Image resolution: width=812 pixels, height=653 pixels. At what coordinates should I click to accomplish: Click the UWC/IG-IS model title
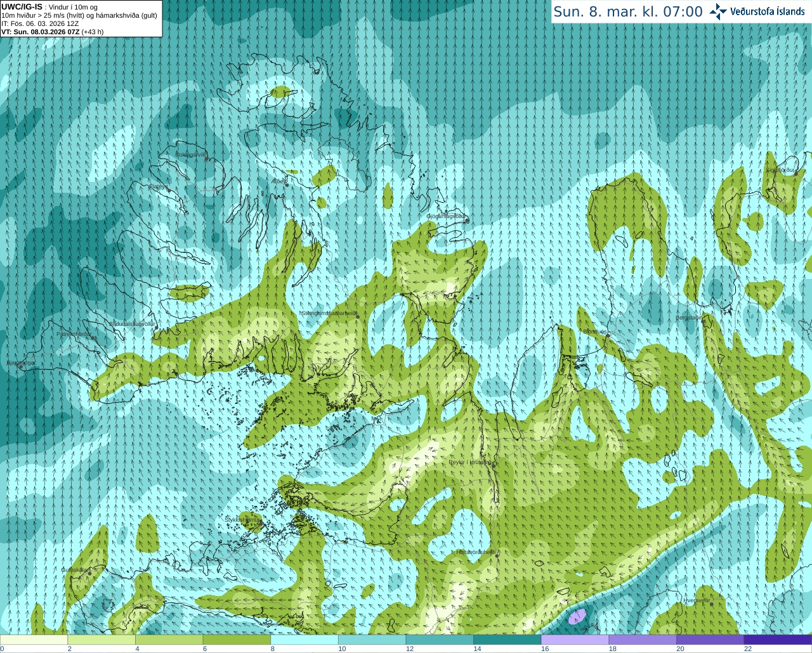[x=22, y=7]
